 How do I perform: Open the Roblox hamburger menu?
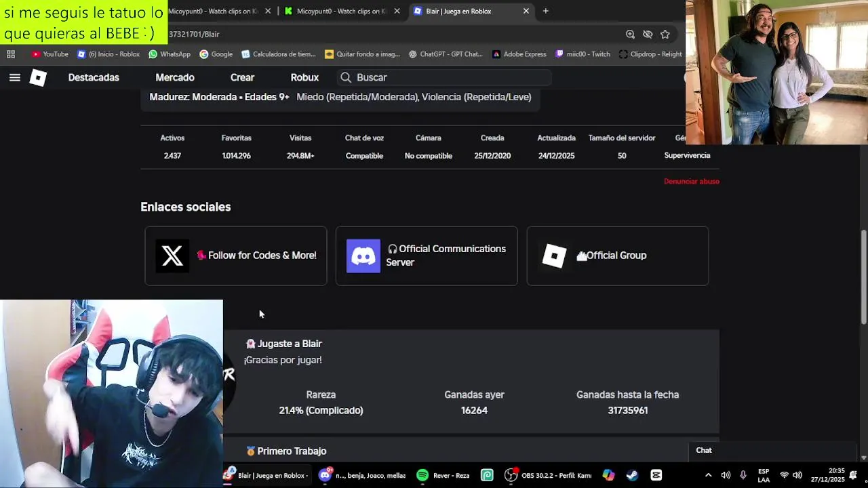(14, 77)
